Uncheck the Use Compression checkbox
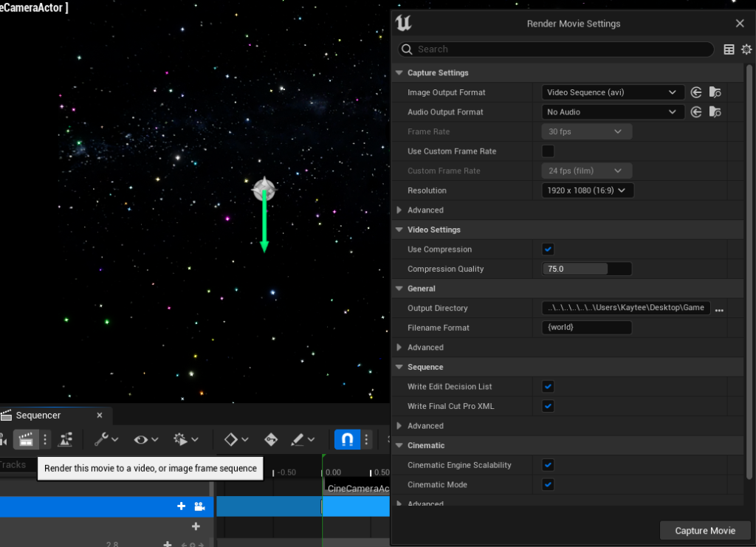Image resolution: width=756 pixels, height=547 pixels. pyautogui.click(x=548, y=250)
